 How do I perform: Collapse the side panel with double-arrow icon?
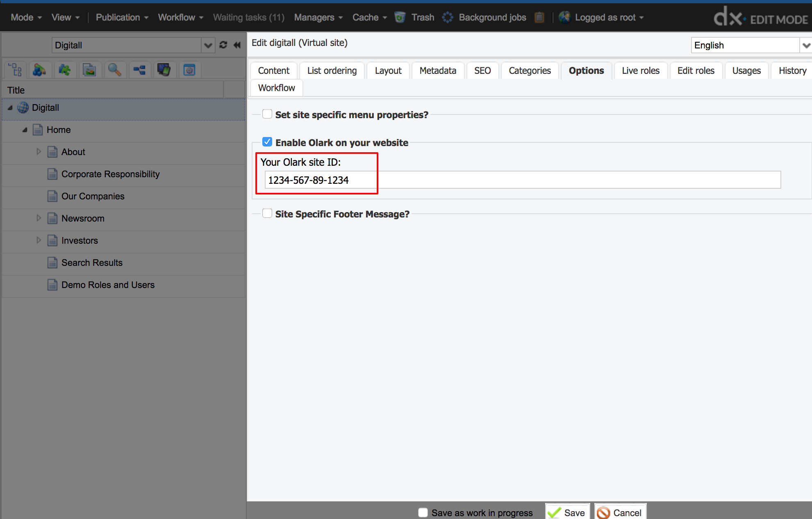click(x=237, y=45)
